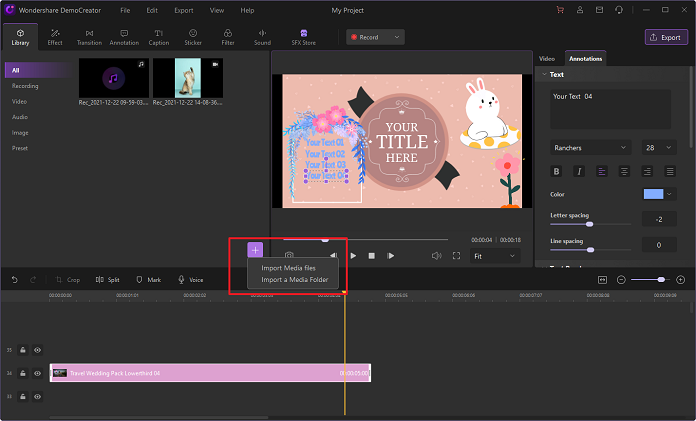Open the text color dropdown arrow

tap(669, 194)
